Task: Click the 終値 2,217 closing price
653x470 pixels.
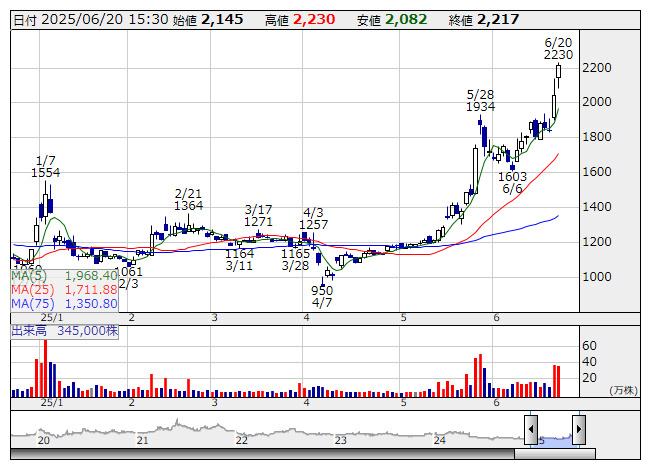Action: (484, 20)
